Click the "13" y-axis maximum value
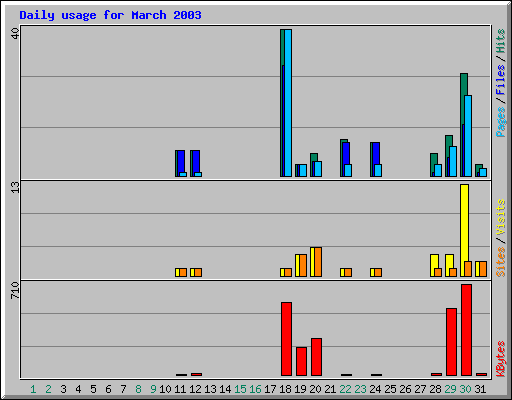This screenshot has width=512, height=400. (15, 187)
